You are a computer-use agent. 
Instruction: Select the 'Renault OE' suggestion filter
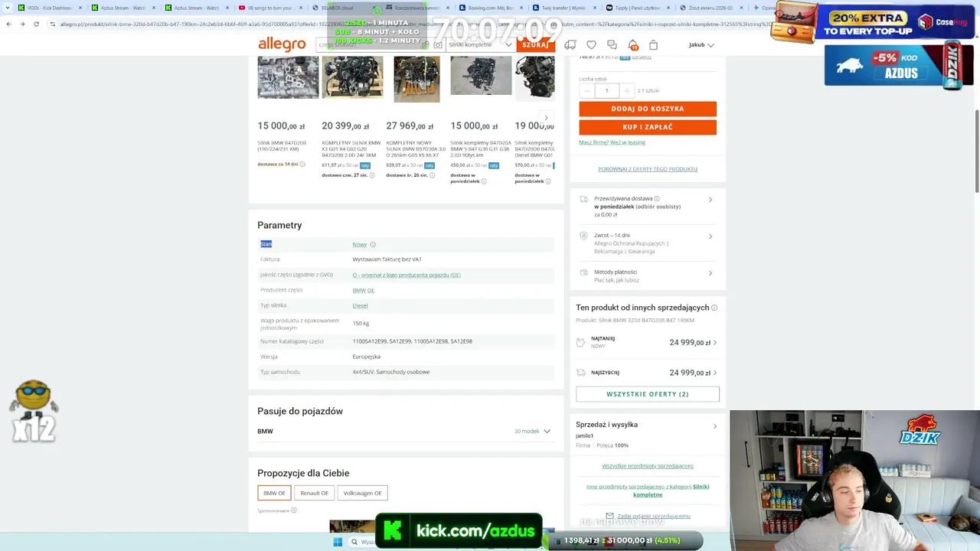[x=314, y=494]
